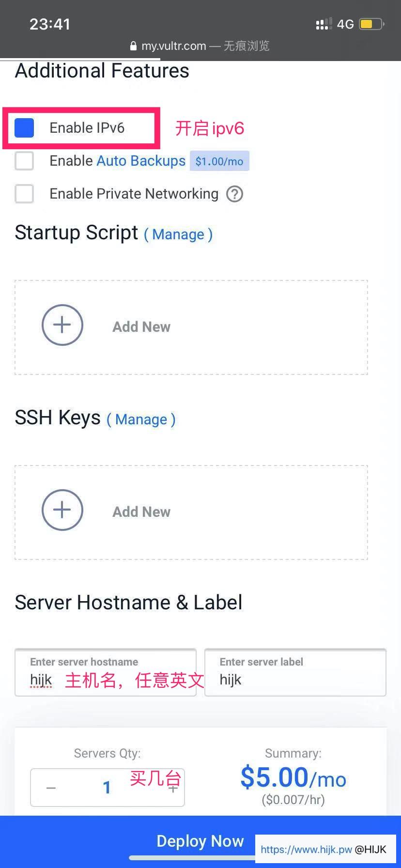Tap the my.vultr.com address bar
This screenshot has height=868, width=401.
pyautogui.click(x=200, y=46)
